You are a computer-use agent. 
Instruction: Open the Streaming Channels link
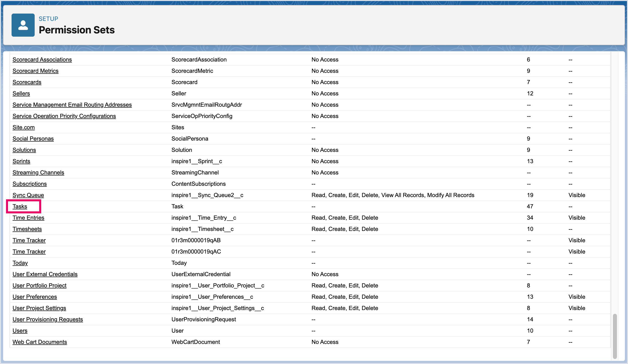point(38,172)
